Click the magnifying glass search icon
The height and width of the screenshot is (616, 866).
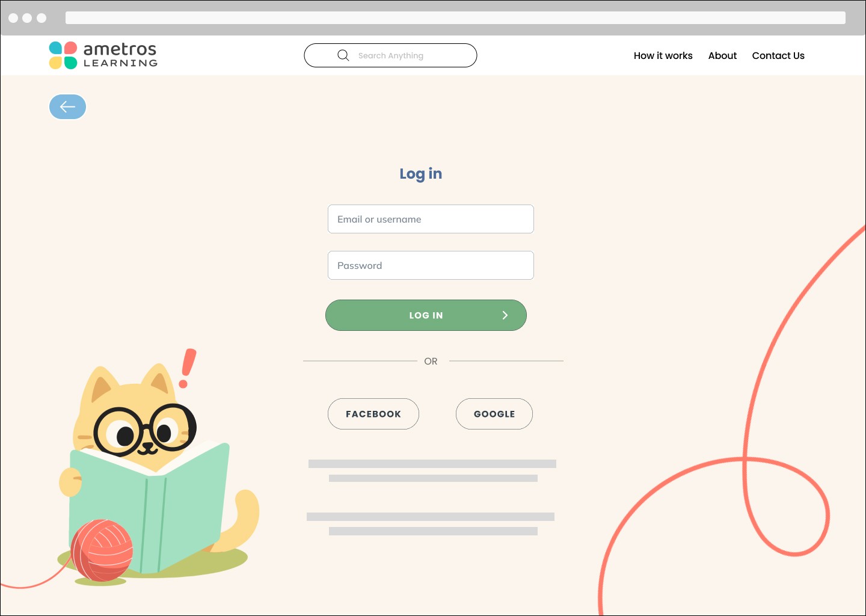point(343,55)
